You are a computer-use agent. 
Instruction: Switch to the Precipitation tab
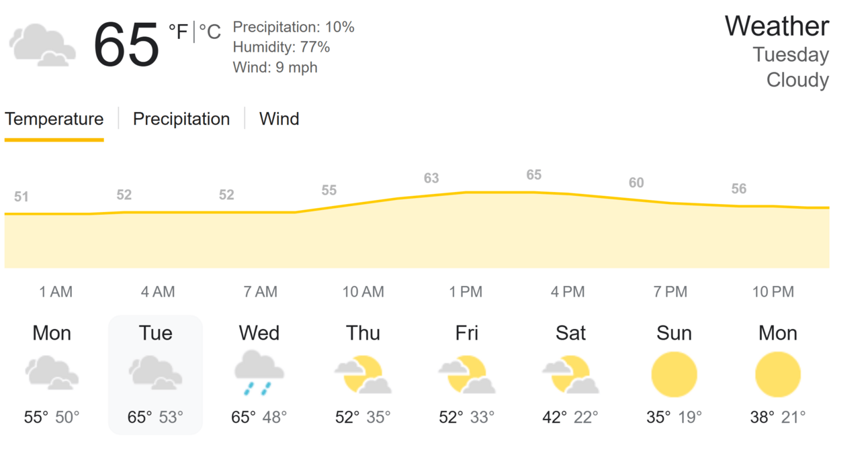(x=181, y=119)
